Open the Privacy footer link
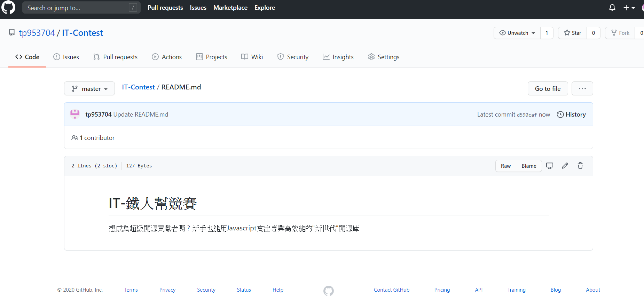Image resolution: width=644 pixels, height=308 pixels. pyautogui.click(x=167, y=290)
